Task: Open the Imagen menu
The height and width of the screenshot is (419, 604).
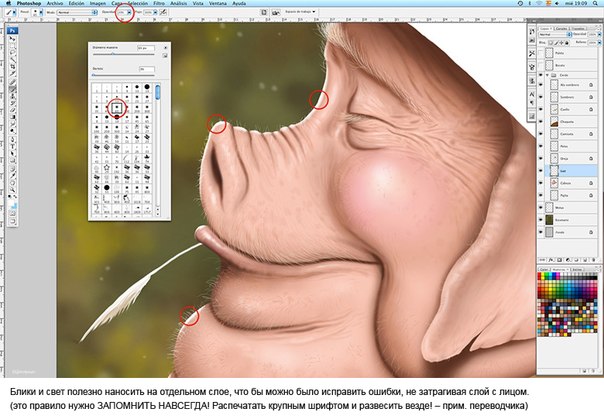Action: click(98, 3)
